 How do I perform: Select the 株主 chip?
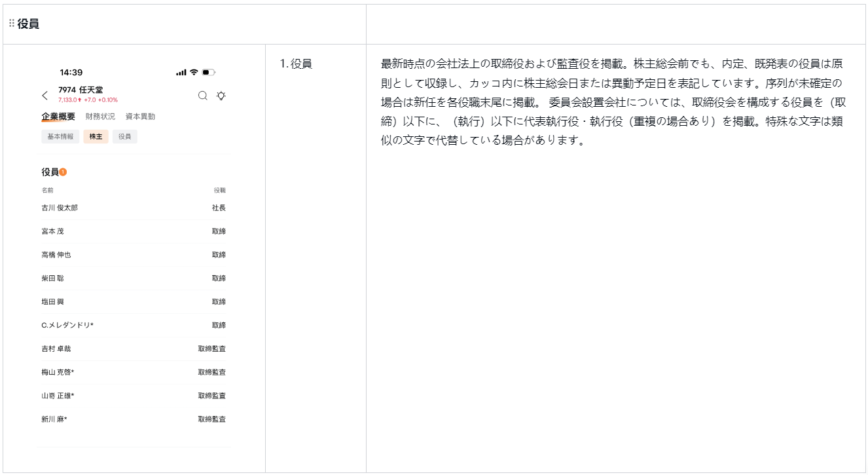(x=96, y=136)
